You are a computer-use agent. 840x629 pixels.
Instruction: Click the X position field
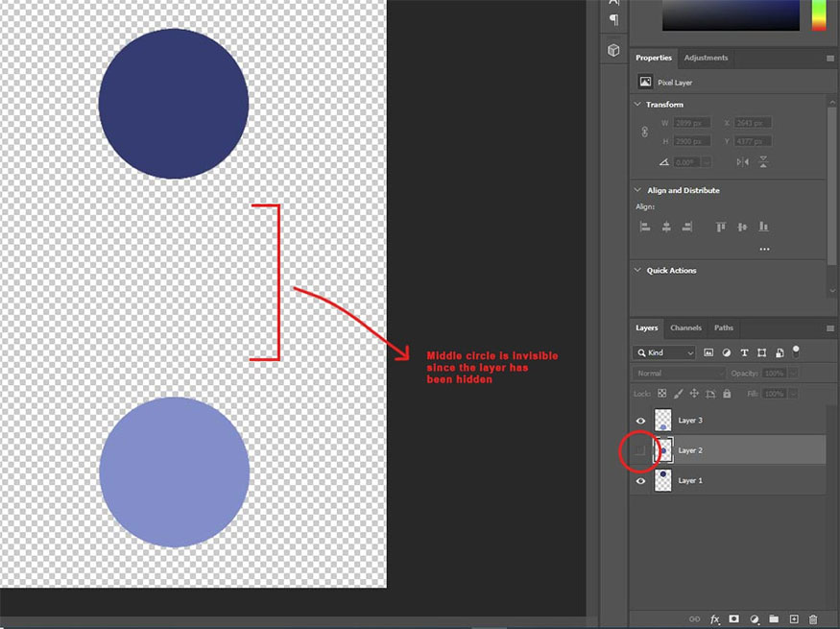click(x=753, y=123)
